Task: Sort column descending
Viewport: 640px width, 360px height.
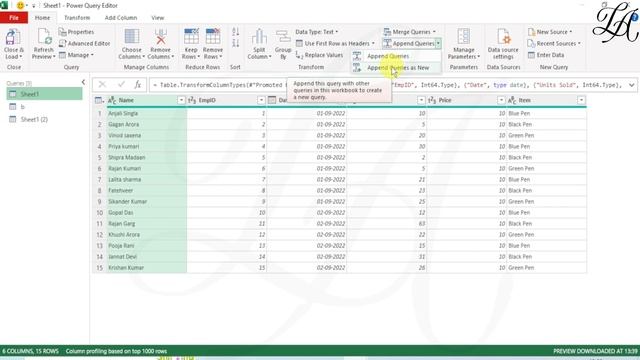Action: [236, 43]
